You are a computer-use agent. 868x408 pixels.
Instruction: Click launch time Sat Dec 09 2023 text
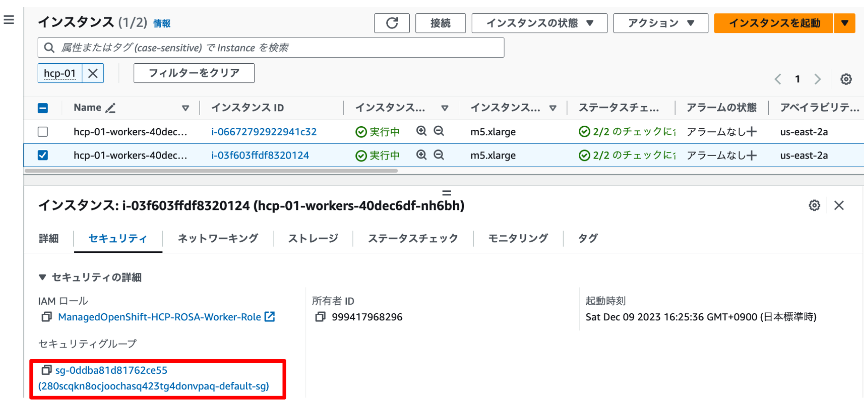pyautogui.click(x=701, y=317)
